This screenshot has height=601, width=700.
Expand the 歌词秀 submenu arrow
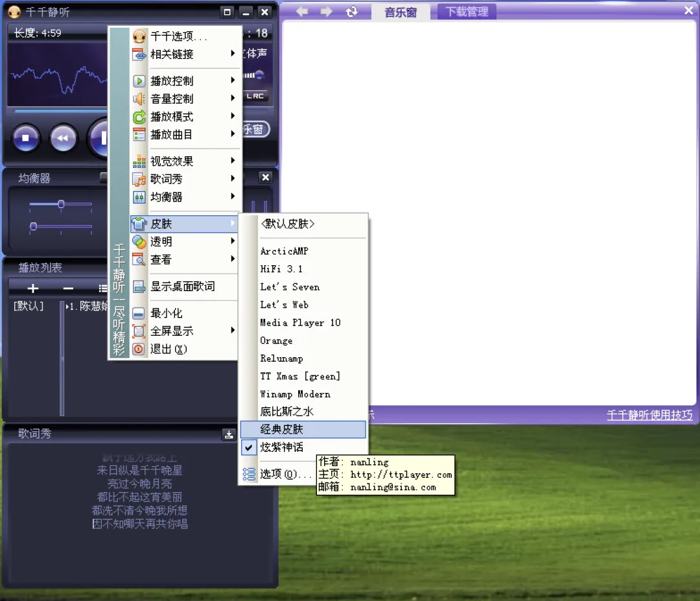(233, 178)
